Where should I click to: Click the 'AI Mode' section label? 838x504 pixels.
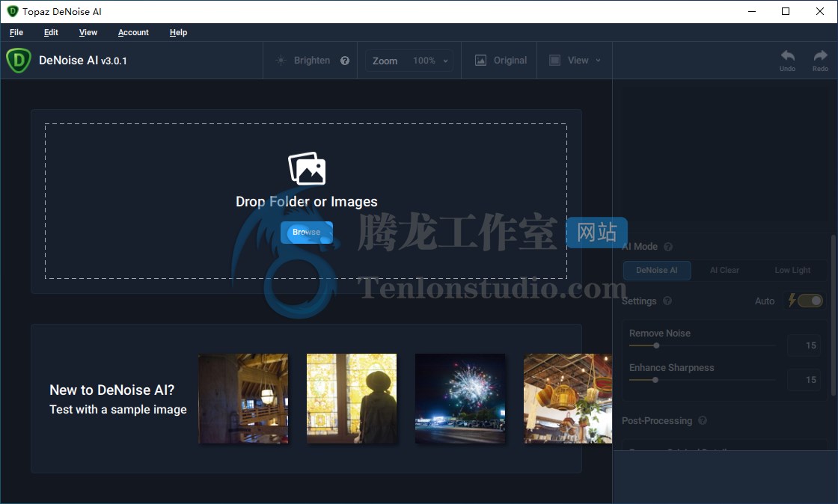click(x=640, y=247)
